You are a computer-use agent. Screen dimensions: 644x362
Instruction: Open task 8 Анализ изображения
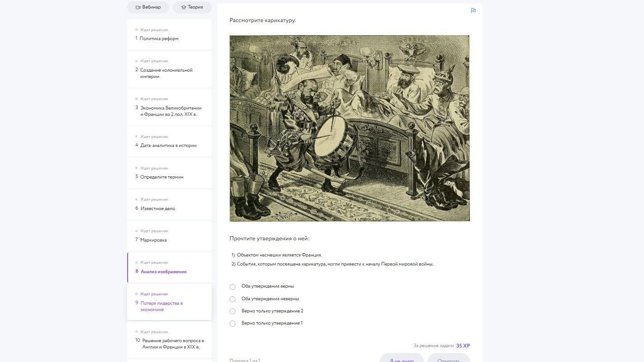click(169, 268)
